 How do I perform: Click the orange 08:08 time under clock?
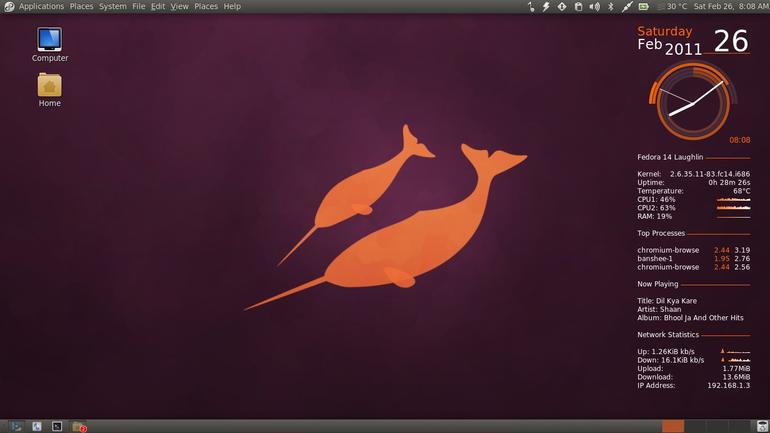[740, 140]
